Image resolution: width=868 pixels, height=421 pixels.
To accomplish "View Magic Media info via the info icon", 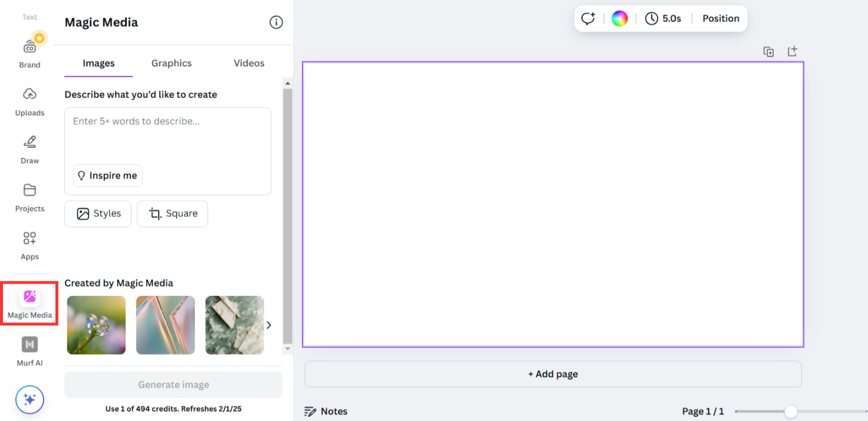I will (276, 22).
